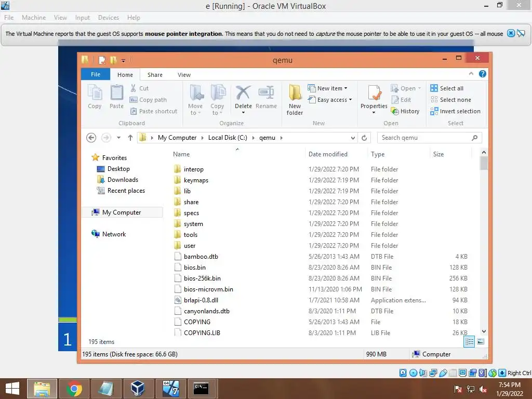Image resolution: width=532 pixels, height=399 pixels.
Task: Sort by Date modified column header
Action: tap(328, 154)
